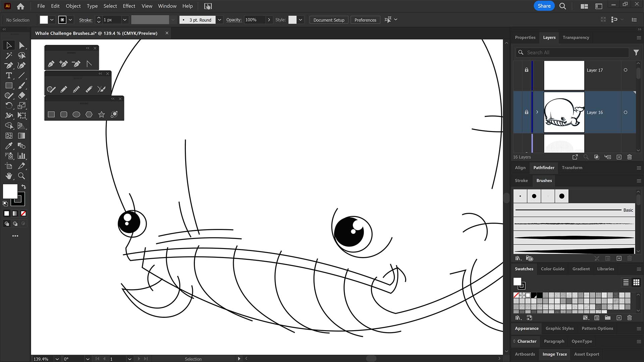Viewport: 644px width, 362px height.
Task: Open the Style dropdown arrow
Action: [x=301, y=20]
